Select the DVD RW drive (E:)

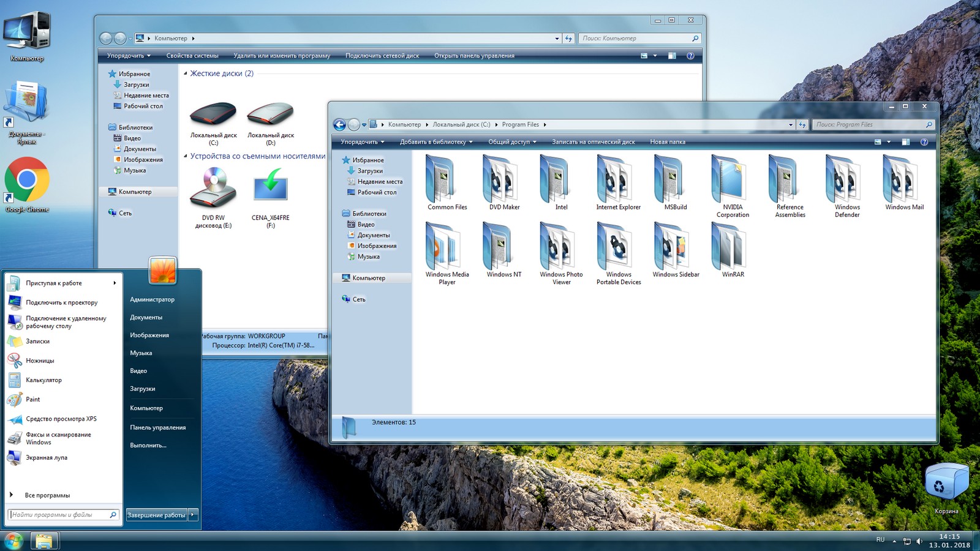pyautogui.click(x=213, y=190)
